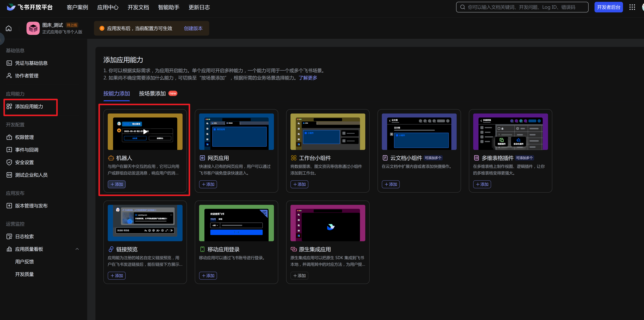Add the 工作台小组件 capability
Screen dimensions: 644x320
299,184
